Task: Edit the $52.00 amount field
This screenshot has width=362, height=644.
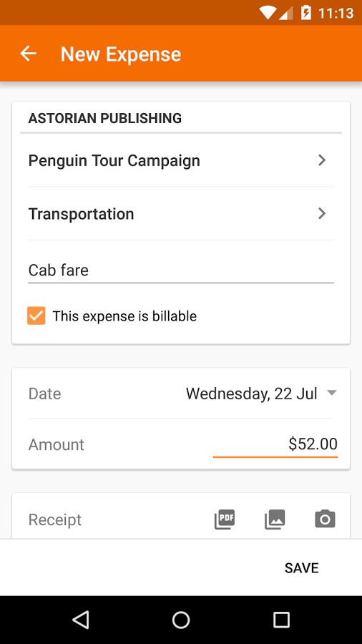Action: click(x=275, y=444)
